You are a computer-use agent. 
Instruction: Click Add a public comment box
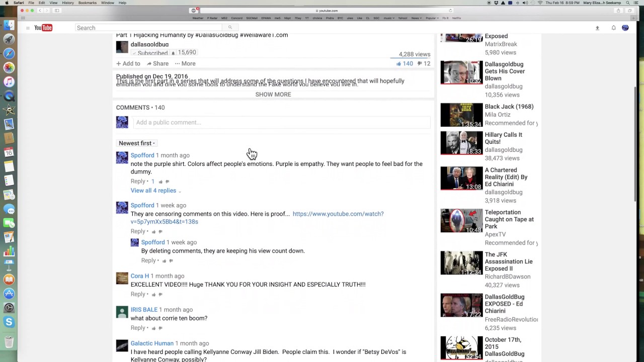tap(281, 122)
